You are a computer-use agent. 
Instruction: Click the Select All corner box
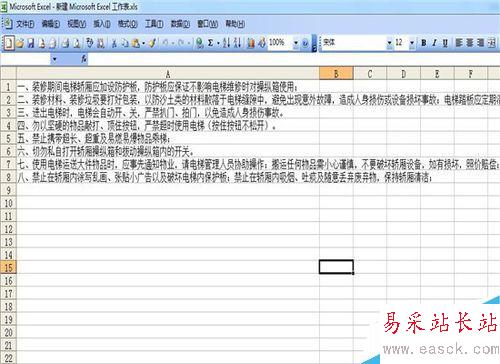click(8, 74)
